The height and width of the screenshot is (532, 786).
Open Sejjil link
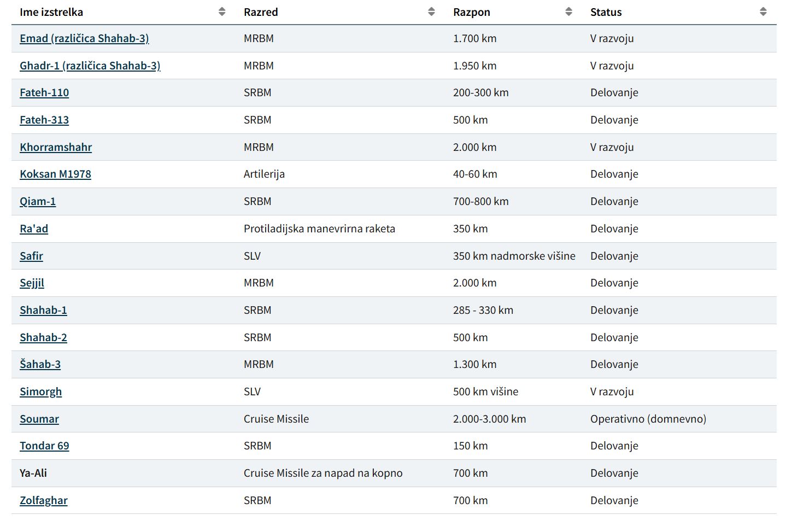32,283
